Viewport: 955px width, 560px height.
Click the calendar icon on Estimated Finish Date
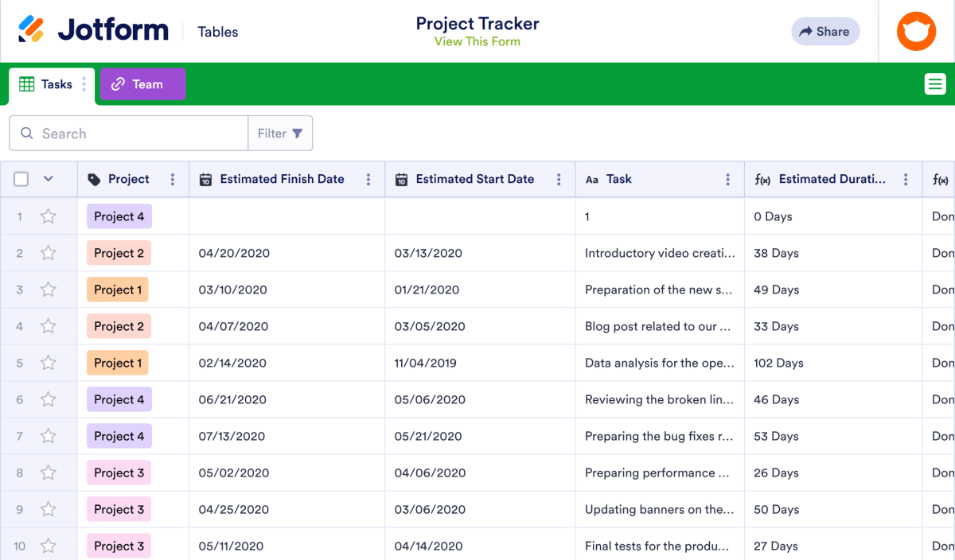206,179
